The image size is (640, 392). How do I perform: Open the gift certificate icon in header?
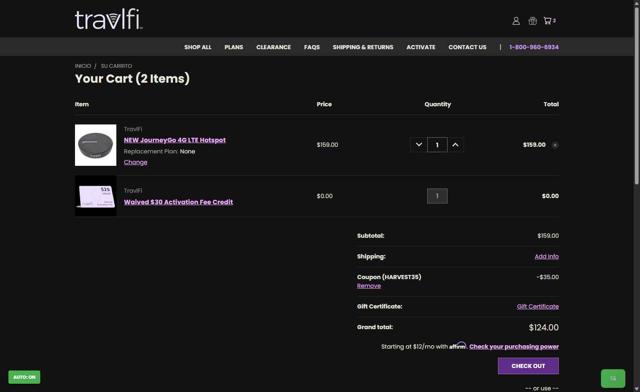coord(532,21)
